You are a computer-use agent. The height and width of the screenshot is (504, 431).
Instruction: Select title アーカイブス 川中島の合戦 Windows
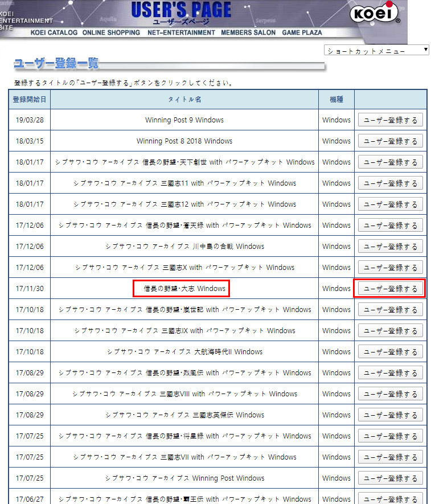click(185, 247)
